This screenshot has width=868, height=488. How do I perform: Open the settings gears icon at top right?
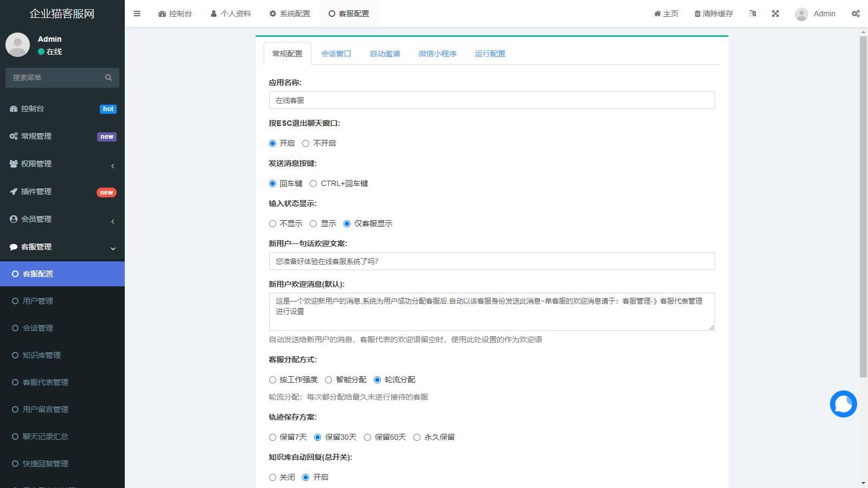[x=856, y=14]
